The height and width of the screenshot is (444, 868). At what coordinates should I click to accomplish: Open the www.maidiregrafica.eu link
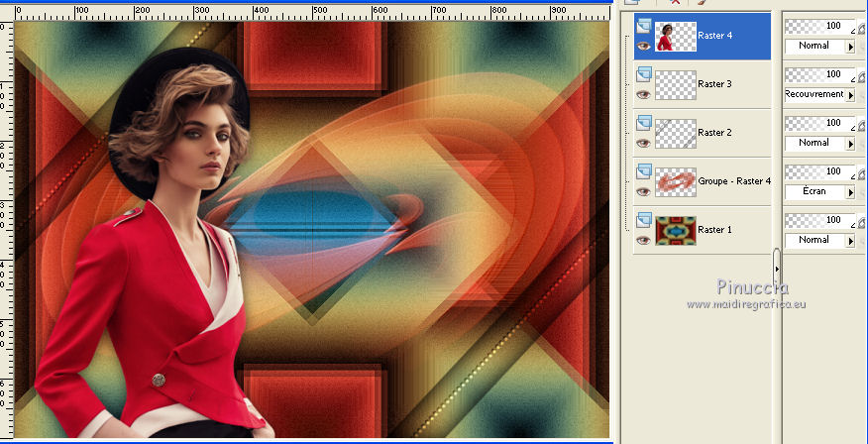(745, 304)
